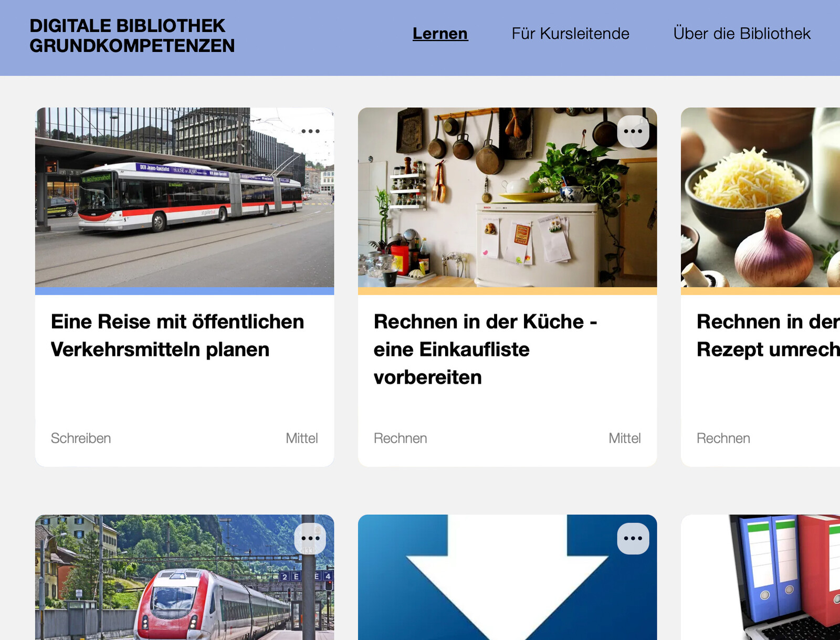Viewport: 840px width, 640px height.
Task: Open 'Rechnen in der Küche - eine Einkaufliste vorbereiten'
Action: click(x=486, y=349)
